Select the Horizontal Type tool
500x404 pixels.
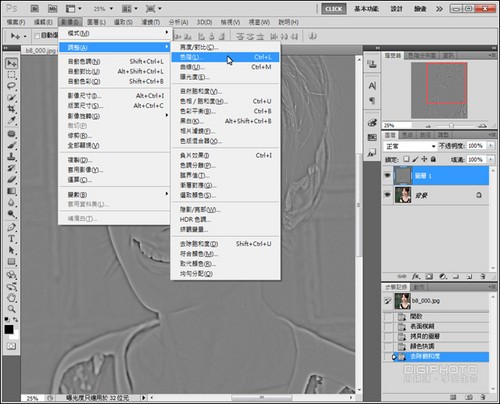pos(12,239)
